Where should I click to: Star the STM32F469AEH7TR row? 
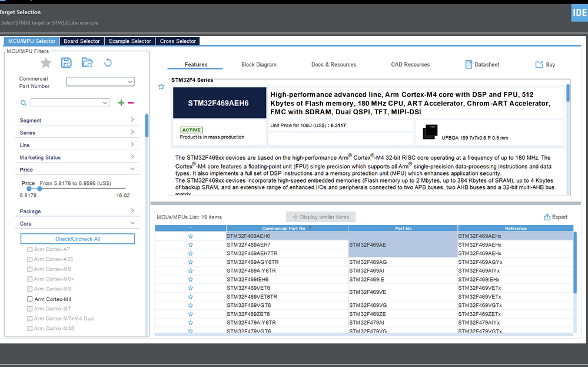(x=191, y=253)
